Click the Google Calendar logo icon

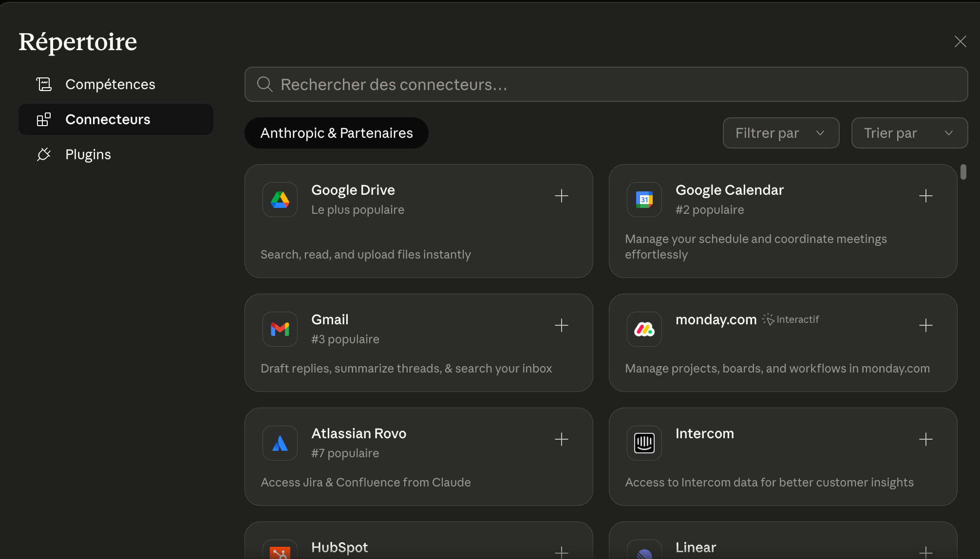coord(644,200)
